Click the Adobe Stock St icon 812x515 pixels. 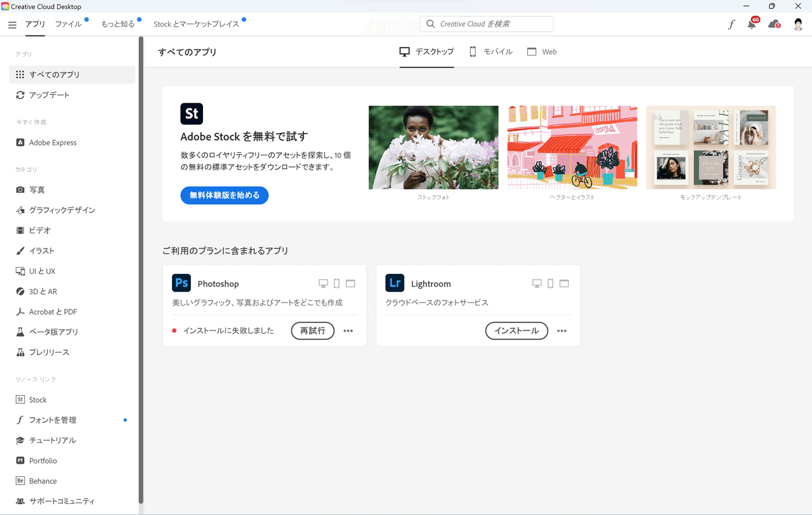pos(192,114)
